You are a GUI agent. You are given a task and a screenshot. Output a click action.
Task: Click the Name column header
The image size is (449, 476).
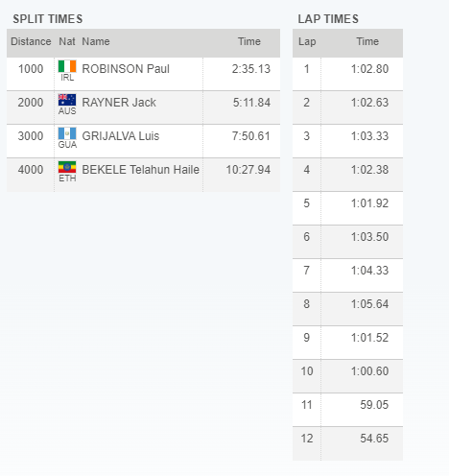(96, 41)
